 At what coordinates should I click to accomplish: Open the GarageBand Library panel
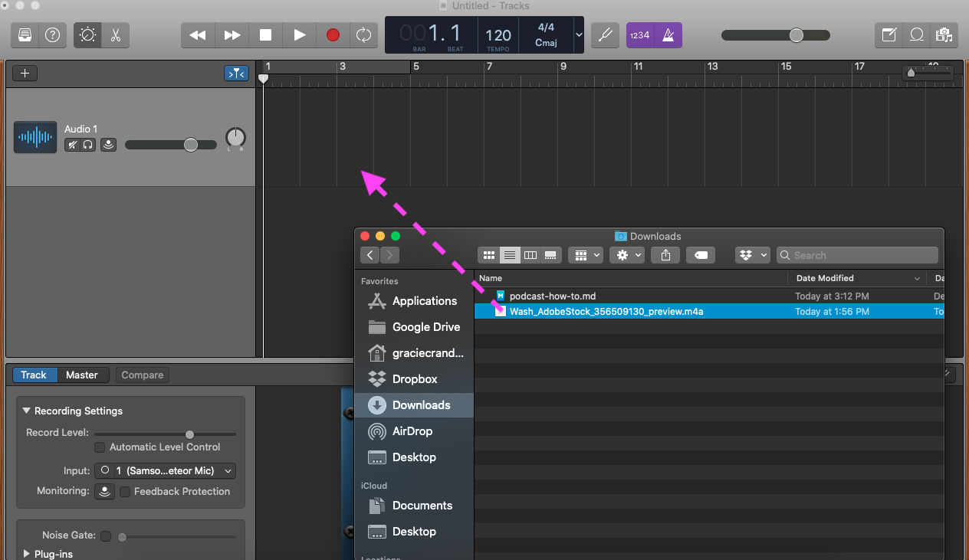25,34
